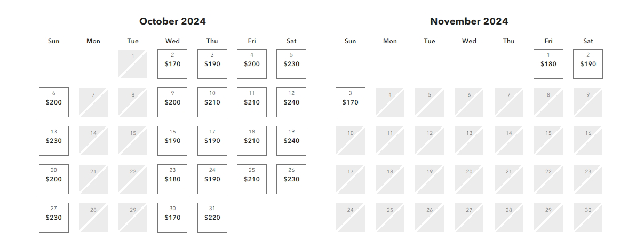Select November 3 at $170
Image resolution: width=644 pixels, height=248 pixels.
[x=351, y=102]
